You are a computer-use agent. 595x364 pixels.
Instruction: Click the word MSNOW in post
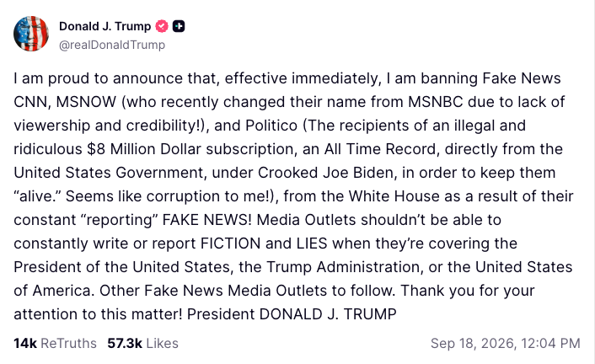pyautogui.click(x=86, y=102)
